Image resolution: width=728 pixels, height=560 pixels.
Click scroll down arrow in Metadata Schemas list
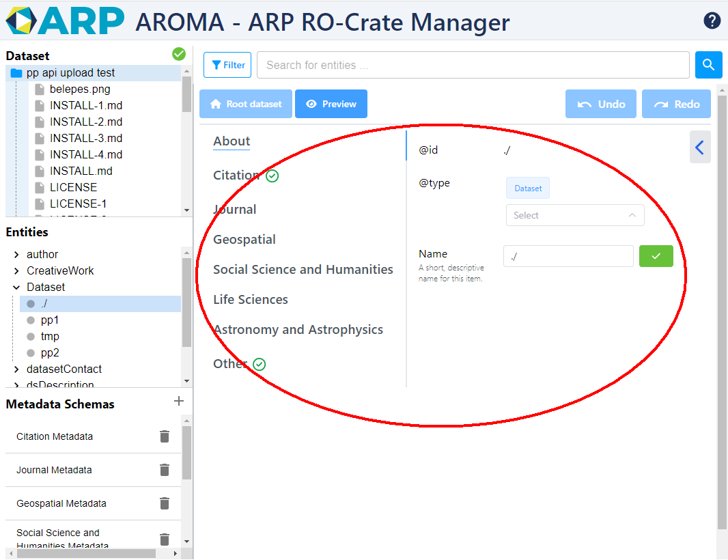click(186, 542)
